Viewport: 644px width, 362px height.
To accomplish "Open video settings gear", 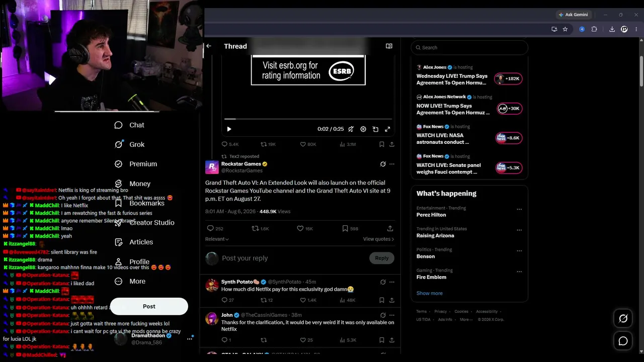I will click(363, 129).
